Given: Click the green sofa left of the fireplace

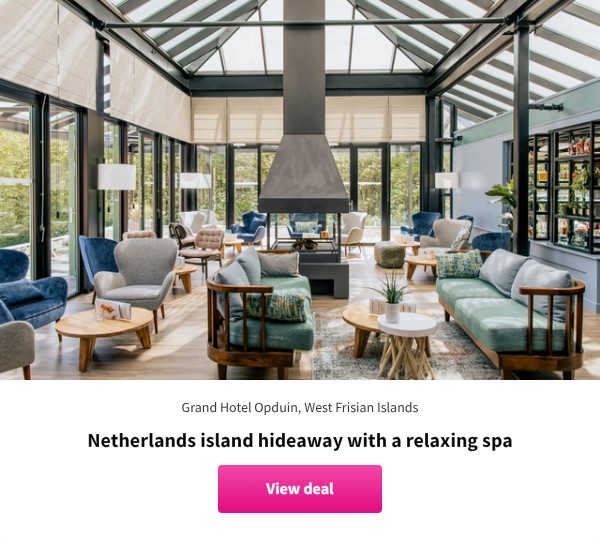Looking at the screenshot, I should click(x=262, y=312).
